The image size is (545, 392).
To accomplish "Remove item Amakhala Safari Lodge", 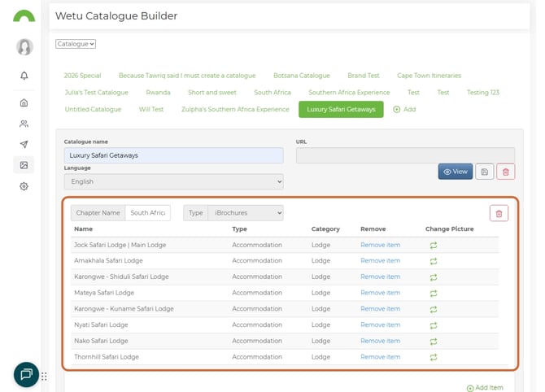I will 380,261.
